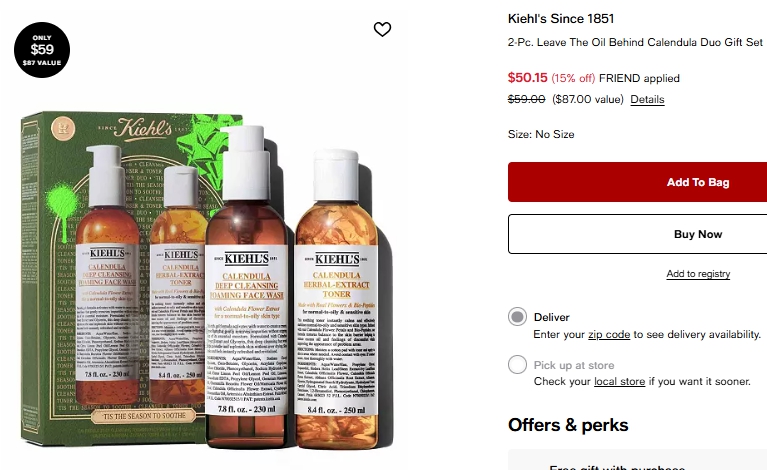Open the Add to registry link
The height and width of the screenshot is (470, 767).
click(x=698, y=274)
